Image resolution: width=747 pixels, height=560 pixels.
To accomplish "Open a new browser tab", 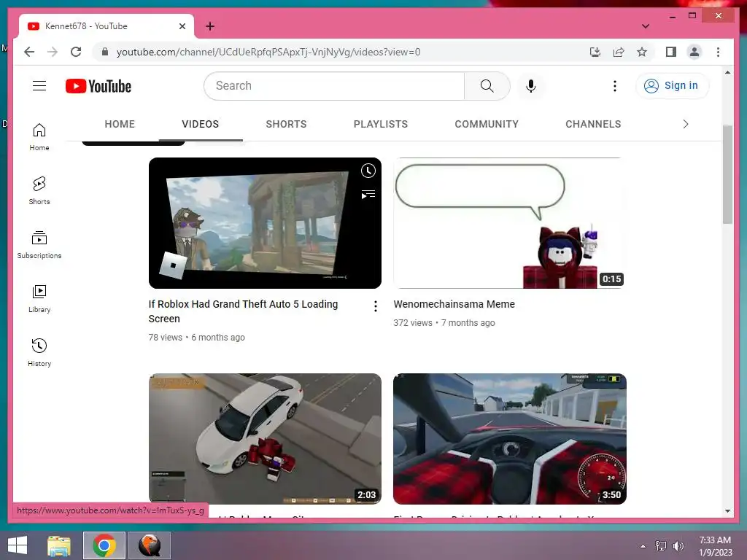I will coord(210,26).
